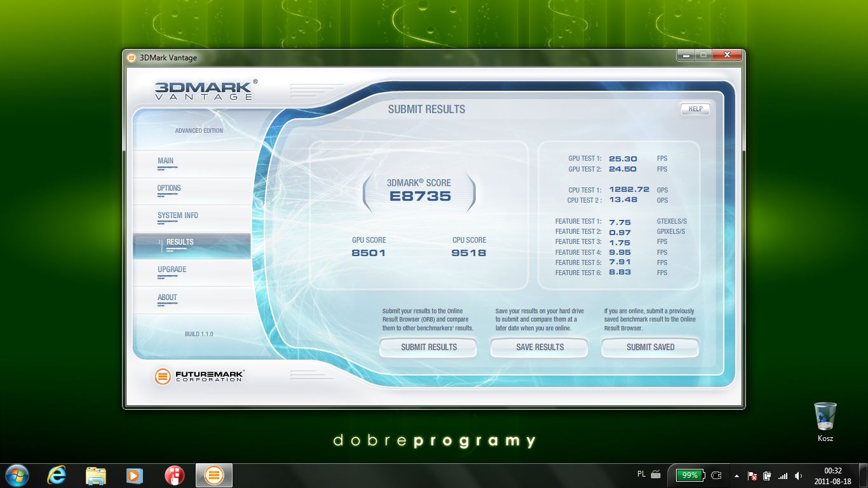
Task: Click the Show desktop strip past the clock
Action: 864,476
